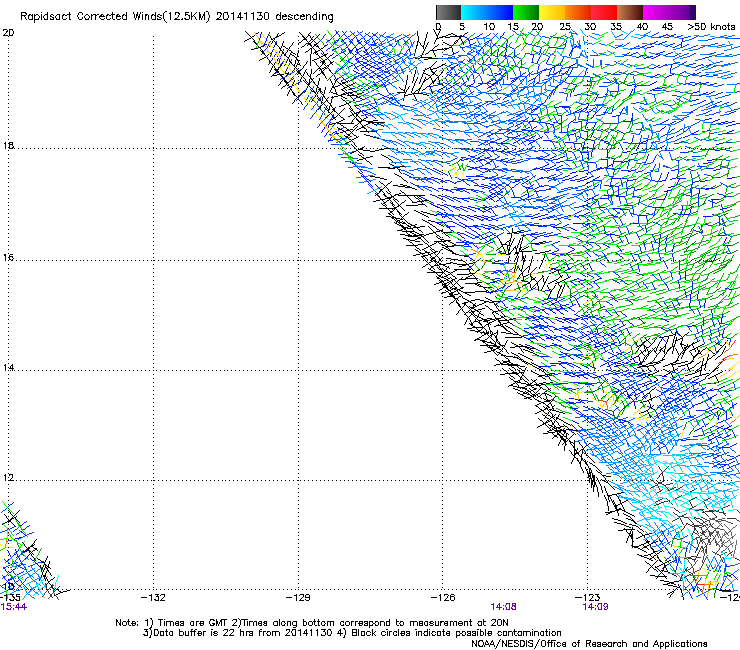Viewport: 740px width, 650px height.
Task: Click the NOAA/NESDIS credit line
Action: [589, 644]
